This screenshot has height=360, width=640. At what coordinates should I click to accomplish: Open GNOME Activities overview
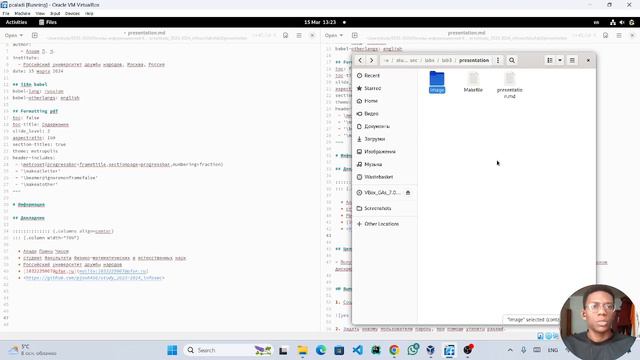[x=16, y=22]
